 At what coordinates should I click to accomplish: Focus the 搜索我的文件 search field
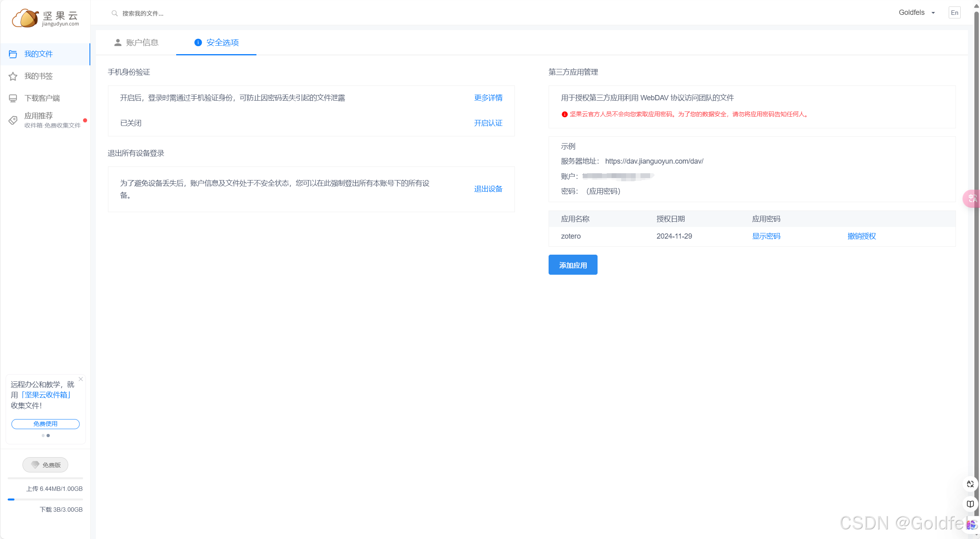point(142,13)
